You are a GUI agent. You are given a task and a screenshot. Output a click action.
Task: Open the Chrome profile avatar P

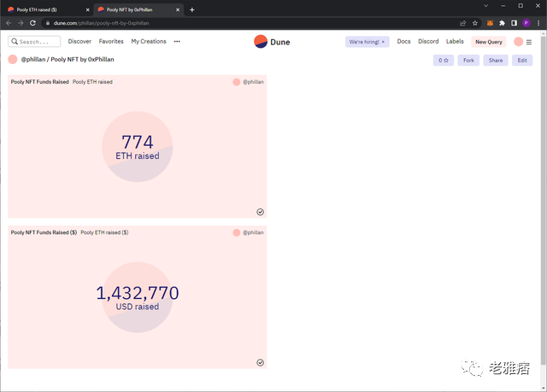click(x=526, y=23)
